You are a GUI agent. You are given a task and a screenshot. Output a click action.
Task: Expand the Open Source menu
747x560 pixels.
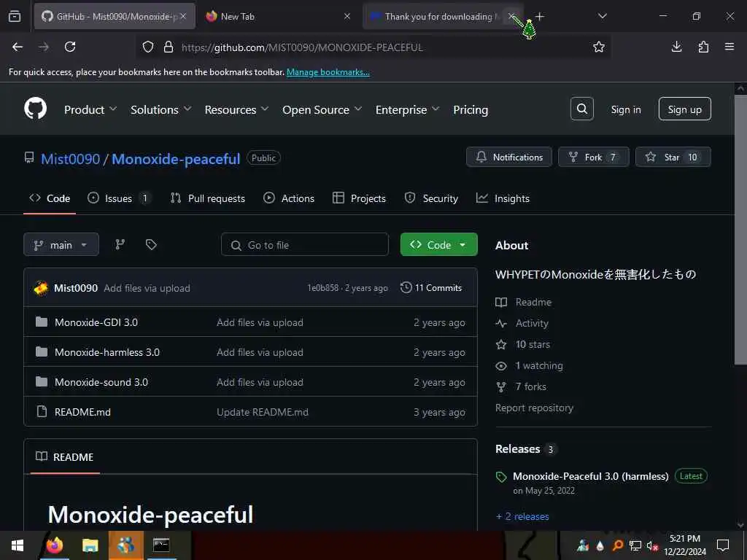[322, 109]
